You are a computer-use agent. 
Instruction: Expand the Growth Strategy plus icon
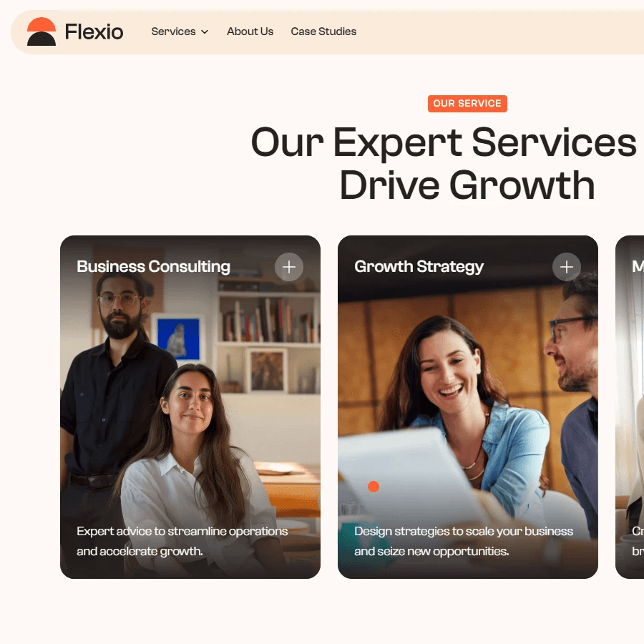click(x=567, y=267)
